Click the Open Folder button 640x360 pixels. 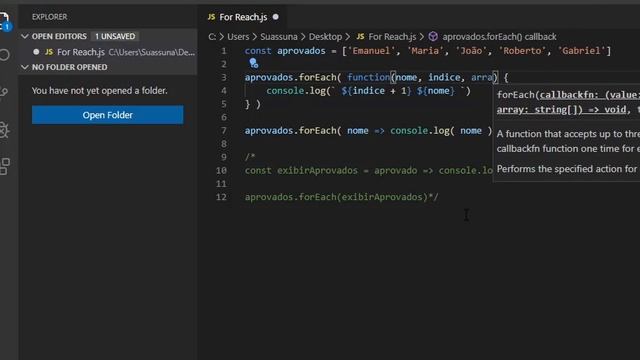click(108, 115)
